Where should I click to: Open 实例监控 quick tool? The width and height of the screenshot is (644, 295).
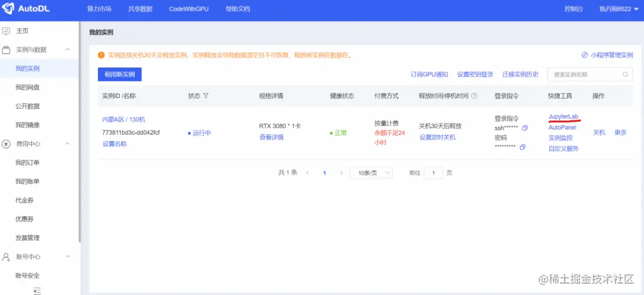(x=561, y=138)
